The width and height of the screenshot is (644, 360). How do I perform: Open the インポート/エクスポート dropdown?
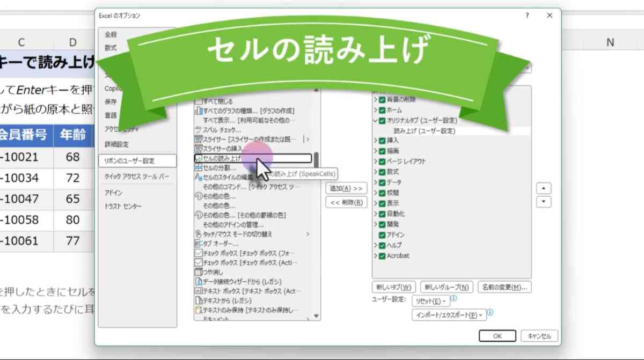click(x=449, y=315)
